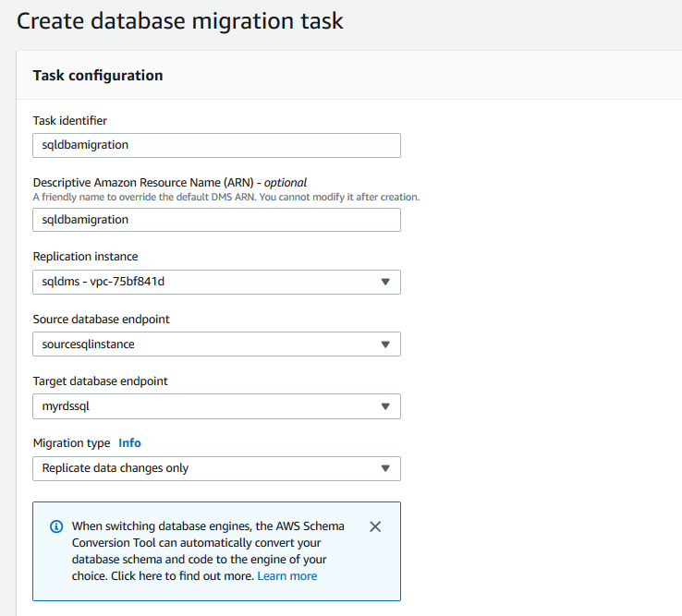Click the info circle icon in banner
Viewport: 682px width, 616px height.
click(56, 526)
